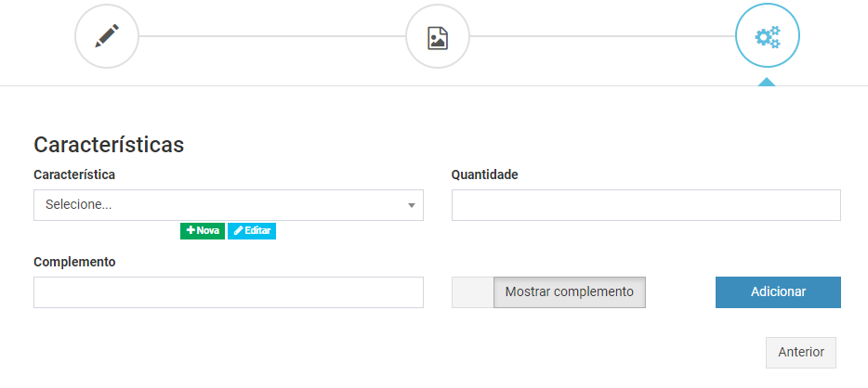Click the blue triangle pointer below gears
Screen dimensions: 868x388
(767, 82)
